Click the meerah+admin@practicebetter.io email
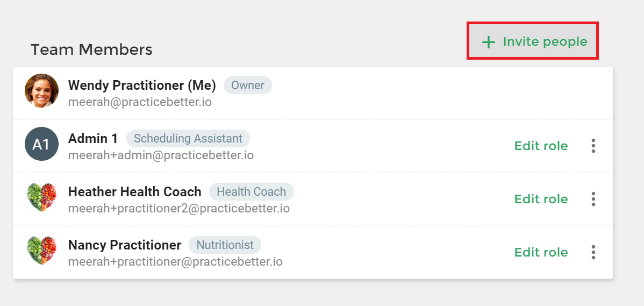 tap(161, 155)
